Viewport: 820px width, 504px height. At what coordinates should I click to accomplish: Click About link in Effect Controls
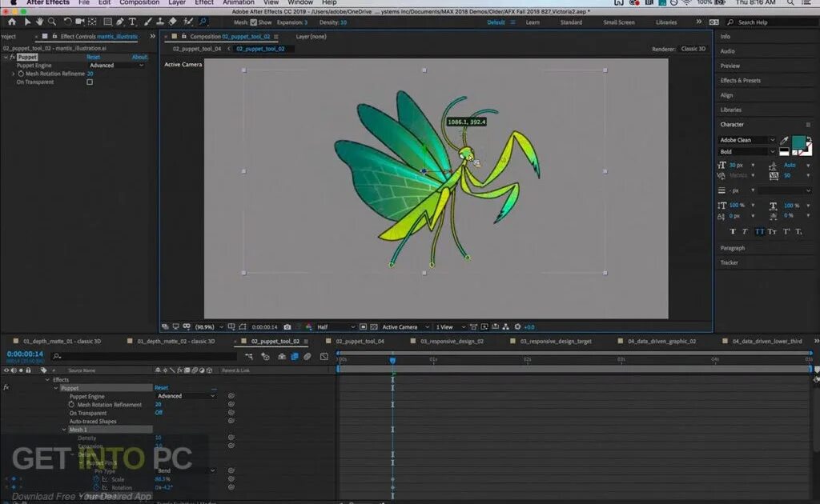coord(139,57)
